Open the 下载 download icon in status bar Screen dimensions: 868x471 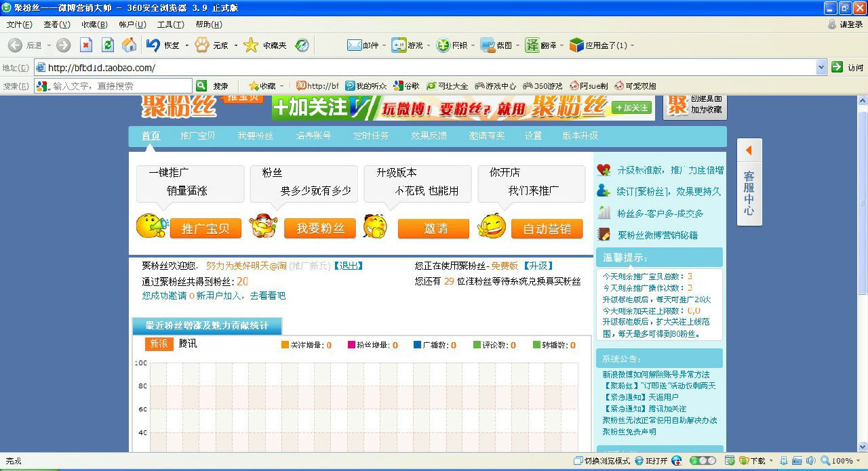744,461
